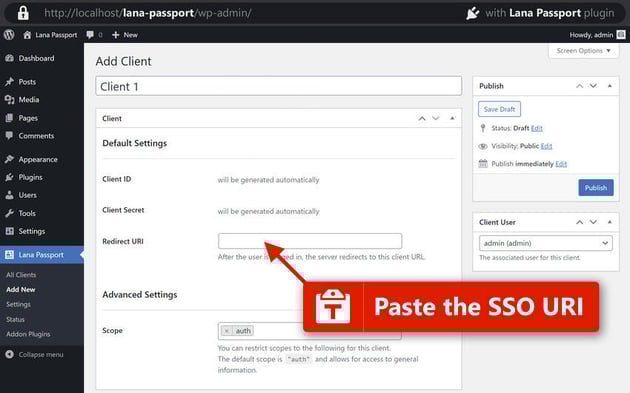Toggle the Publish panel collapse triangle
This screenshot has height=393, width=630.
[x=610, y=86]
